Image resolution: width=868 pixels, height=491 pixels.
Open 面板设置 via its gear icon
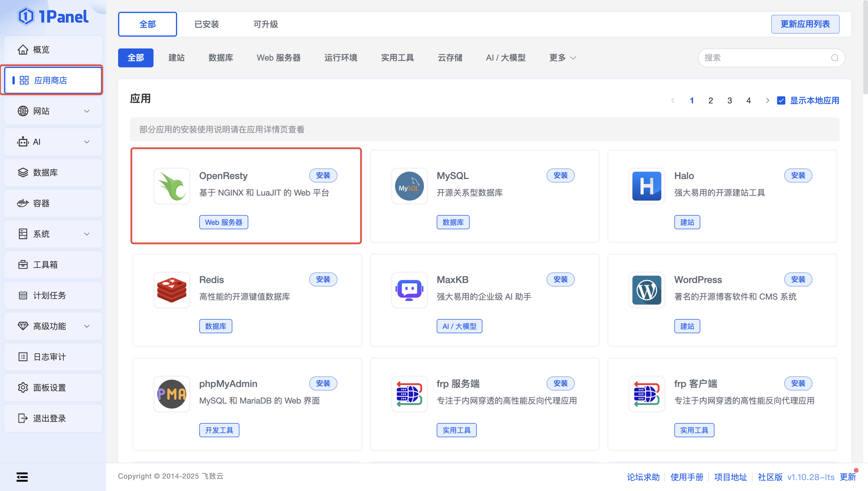click(x=23, y=388)
